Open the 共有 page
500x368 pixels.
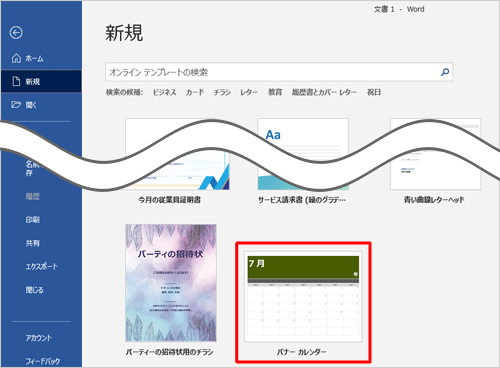(33, 243)
